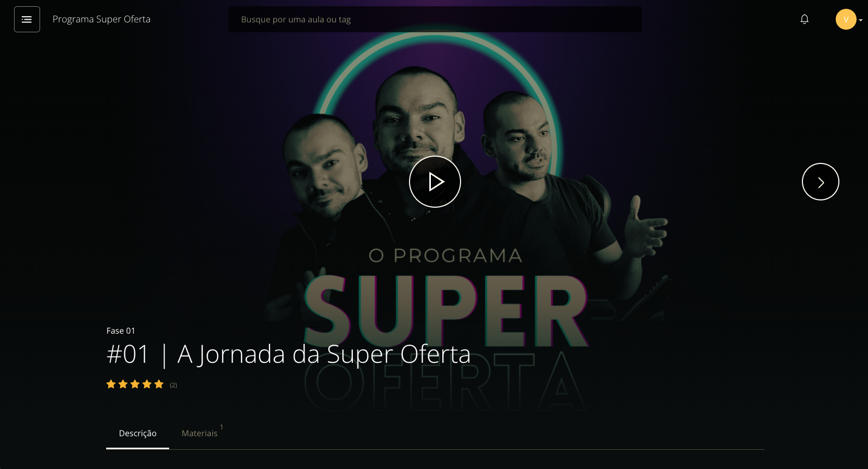Click the ratings count (2)
868x469 pixels.
pyautogui.click(x=173, y=385)
